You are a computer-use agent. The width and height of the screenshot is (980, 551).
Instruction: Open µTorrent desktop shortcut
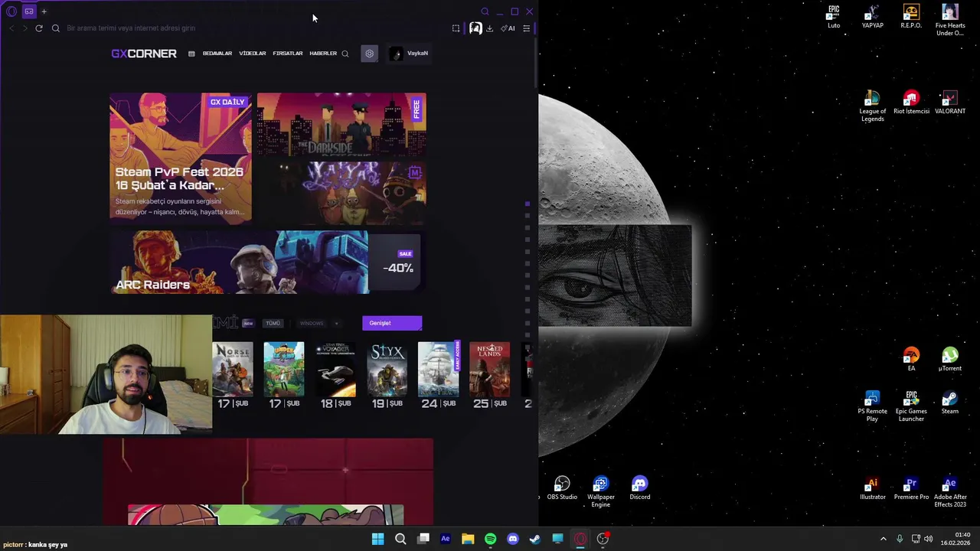click(949, 360)
